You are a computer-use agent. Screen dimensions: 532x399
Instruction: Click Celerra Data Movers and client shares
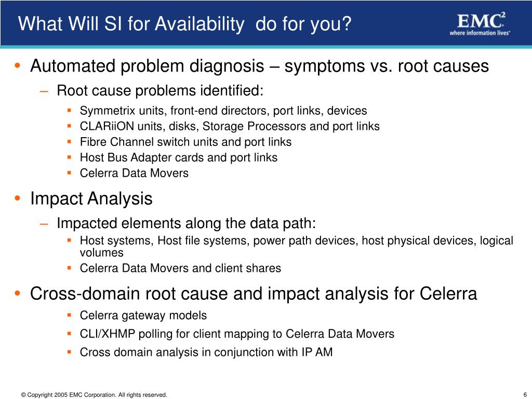click(x=180, y=268)
